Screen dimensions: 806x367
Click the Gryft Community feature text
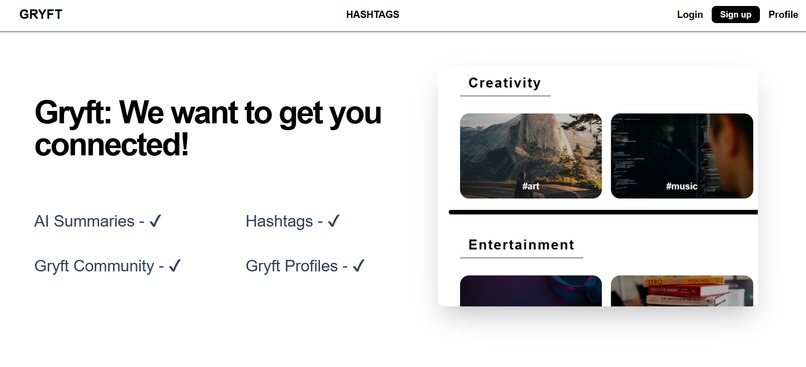tap(107, 266)
